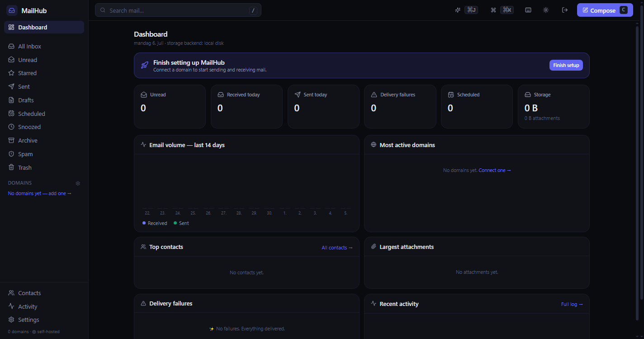Click the '0 domains · self-hosted' status text
The width and height of the screenshot is (644, 339).
[x=34, y=332]
